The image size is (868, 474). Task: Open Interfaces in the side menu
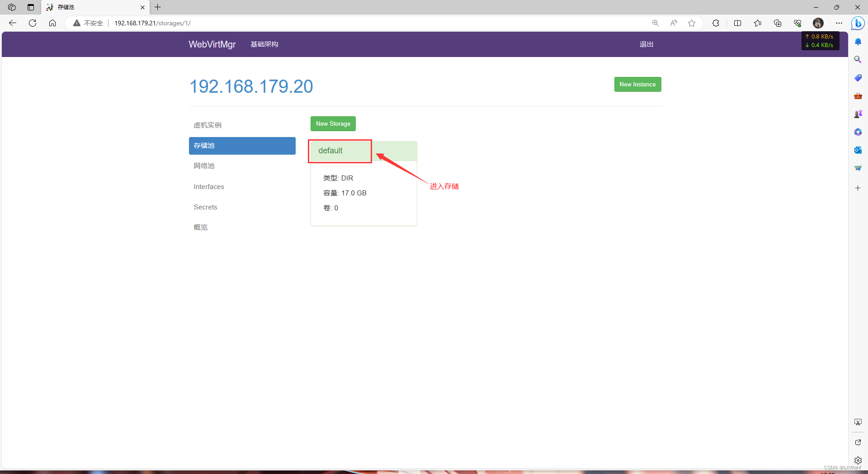242,187
